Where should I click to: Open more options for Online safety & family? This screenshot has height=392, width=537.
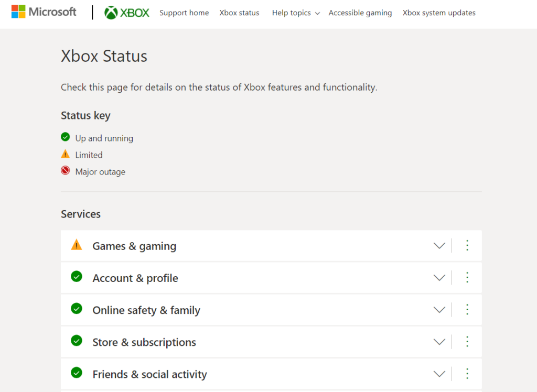pos(467,310)
